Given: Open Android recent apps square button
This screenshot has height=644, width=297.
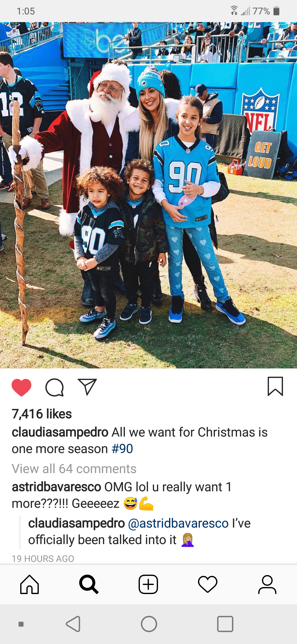Looking at the screenshot, I should pyautogui.click(x=225, y=624).
